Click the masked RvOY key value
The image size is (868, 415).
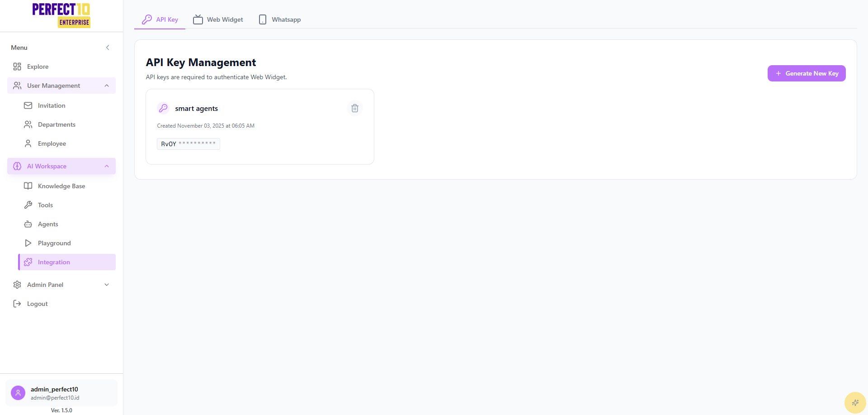coord(189,144)
